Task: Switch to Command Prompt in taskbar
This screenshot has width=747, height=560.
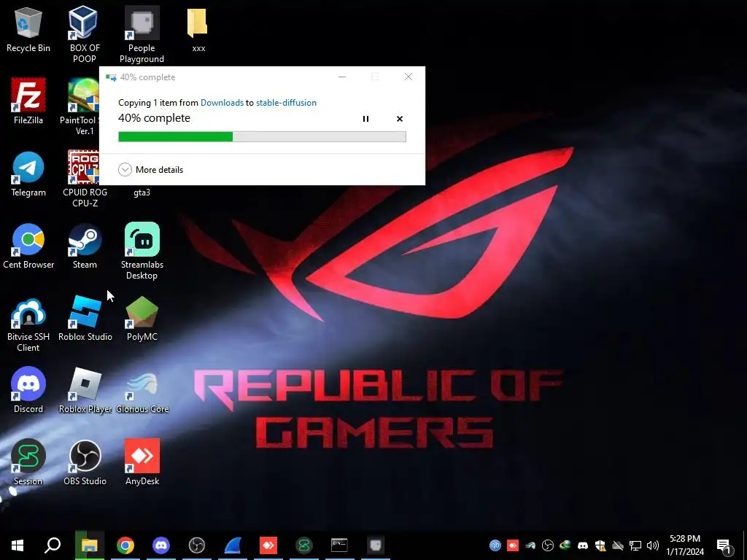Action: point(340,545)
